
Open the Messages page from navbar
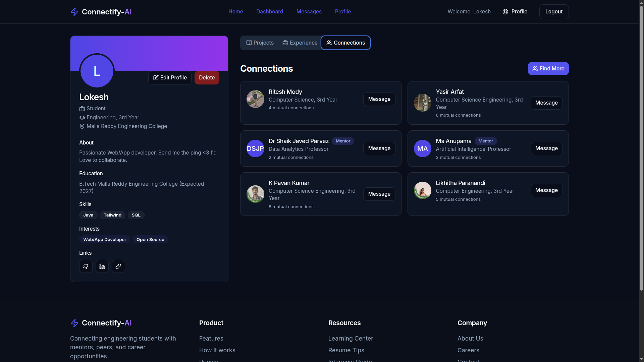pyautogui.click(x=309, y=11)
